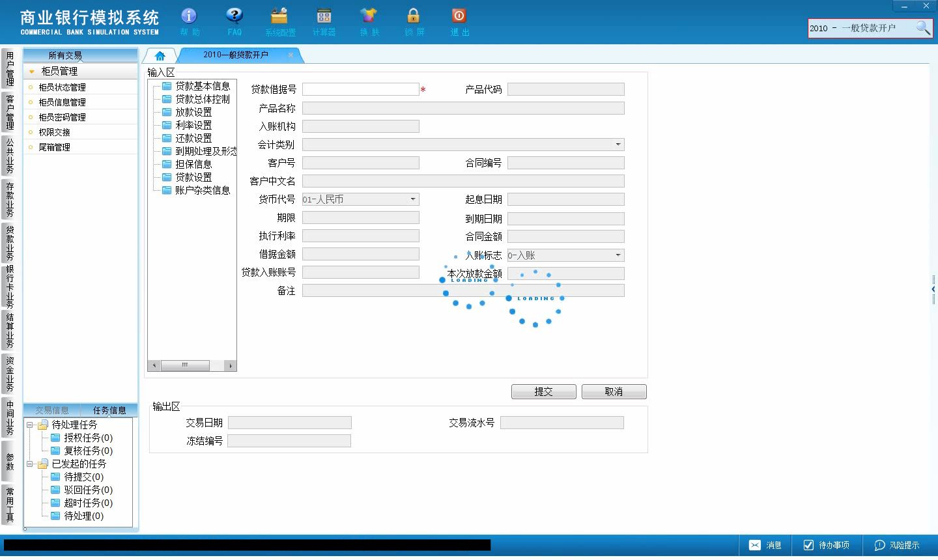The width and height of the screenshot is (938, 560).
Task: Switch to 任务信息 tab
Action: click(109, 410)
